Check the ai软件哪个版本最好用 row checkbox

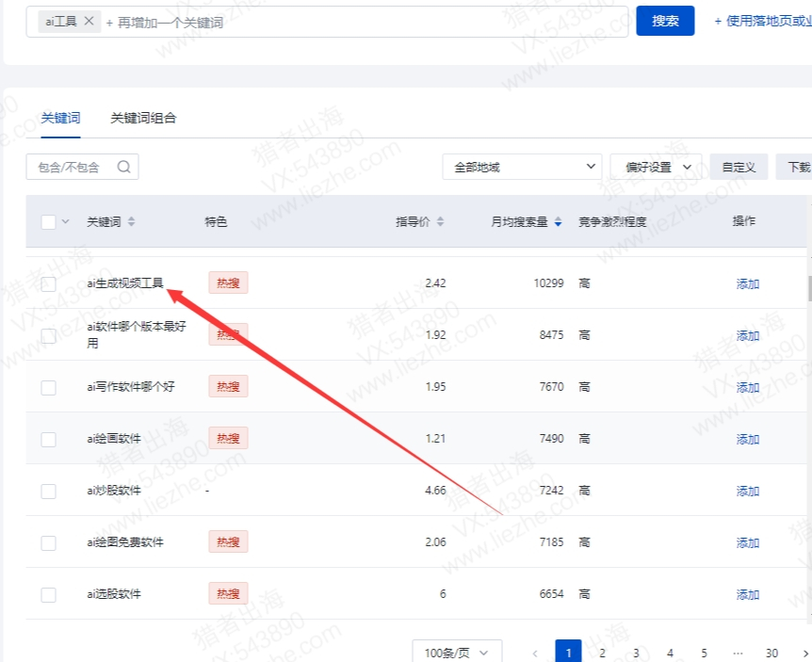[x=48, y=336]
